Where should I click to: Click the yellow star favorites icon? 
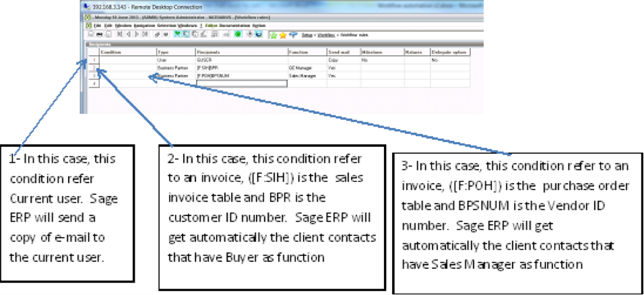pos(283,34)
